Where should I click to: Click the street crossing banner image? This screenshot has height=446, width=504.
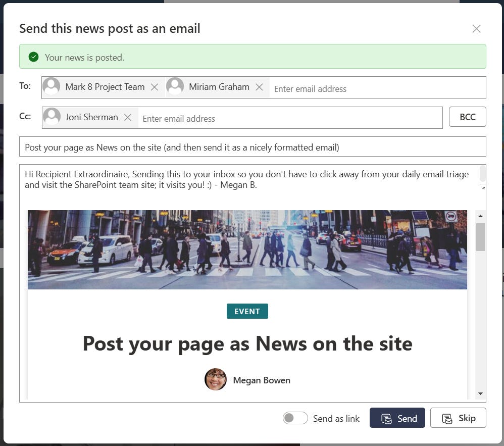click(247, 250)
